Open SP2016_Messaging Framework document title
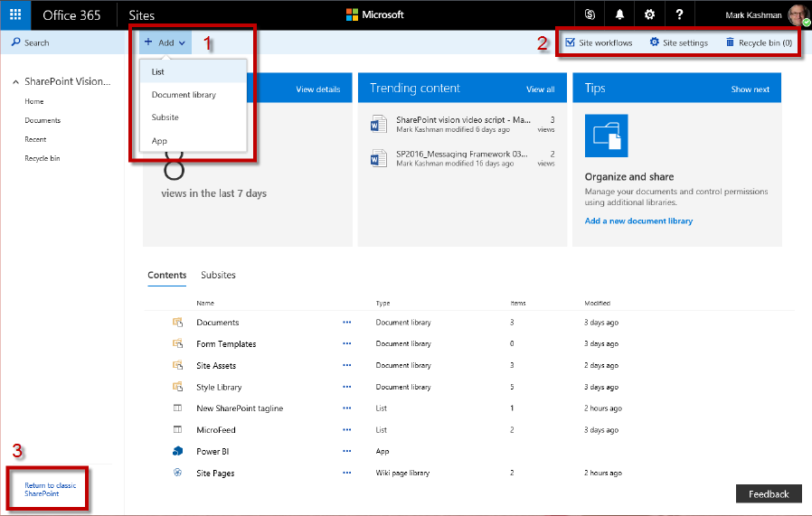 click(x=462, y=154)
